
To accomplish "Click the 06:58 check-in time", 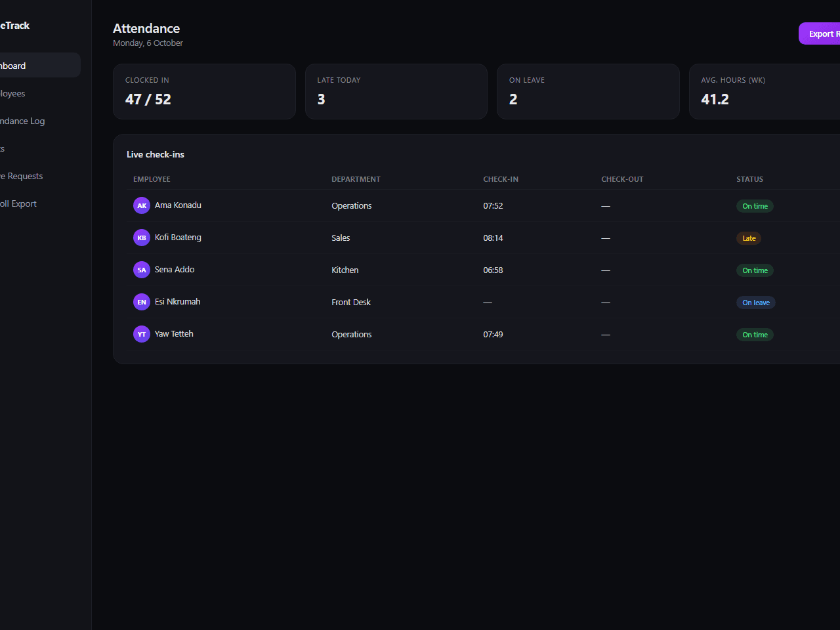I will click(x=493, y=270).
